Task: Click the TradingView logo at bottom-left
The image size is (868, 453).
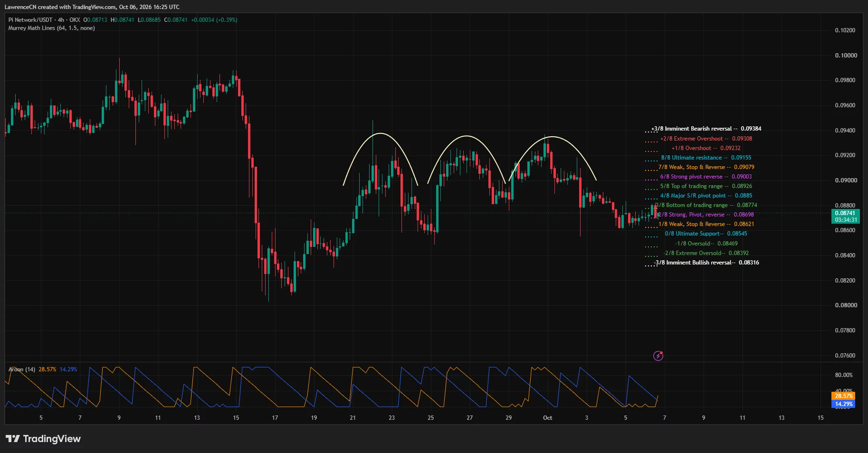Action: coord(43,439)
